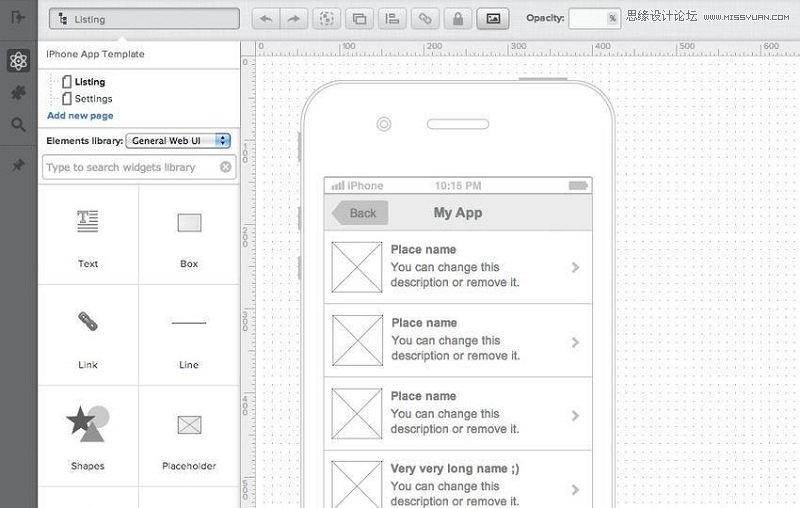
Task: Pick the Box widget
Action: tap(189, 235)
